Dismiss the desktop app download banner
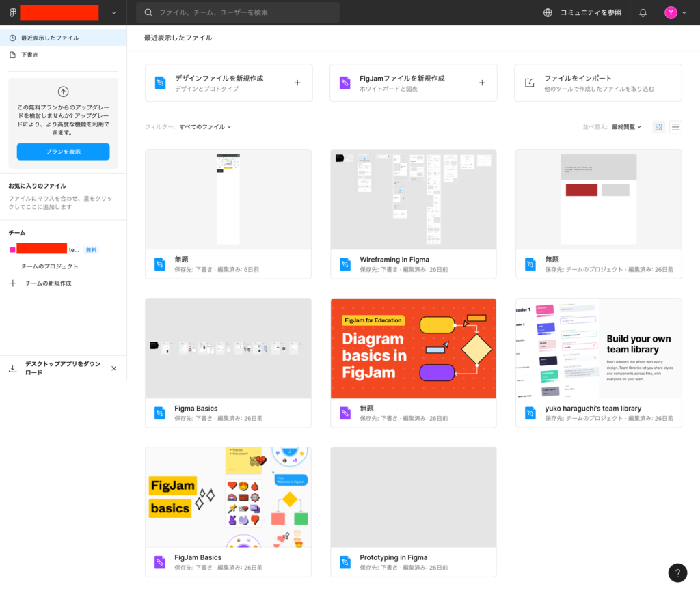This screenshot has height=595, width=700. [x=113, y=368]
